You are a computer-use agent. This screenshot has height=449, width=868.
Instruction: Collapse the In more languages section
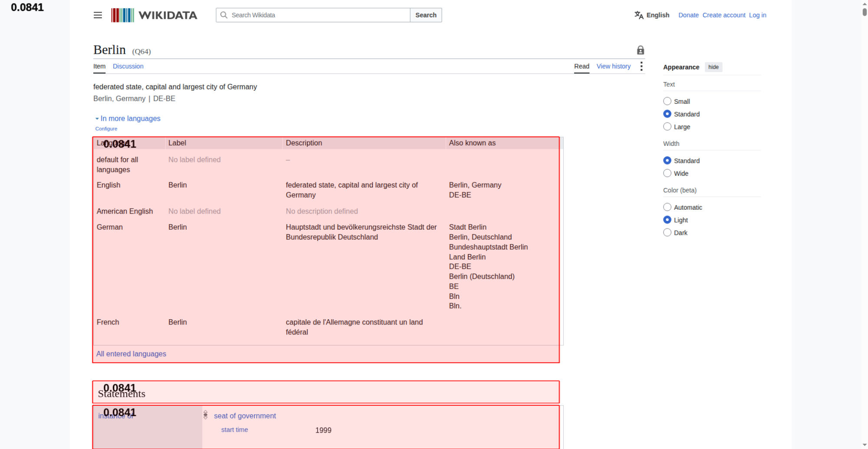128,119
